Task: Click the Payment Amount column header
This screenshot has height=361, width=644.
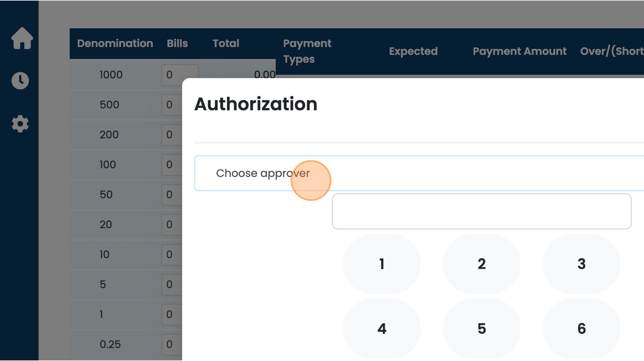Action: (x=520, y=51)
